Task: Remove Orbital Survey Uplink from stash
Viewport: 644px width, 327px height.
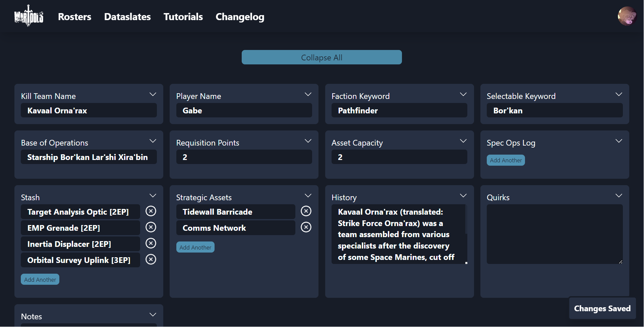Action: 151,259
